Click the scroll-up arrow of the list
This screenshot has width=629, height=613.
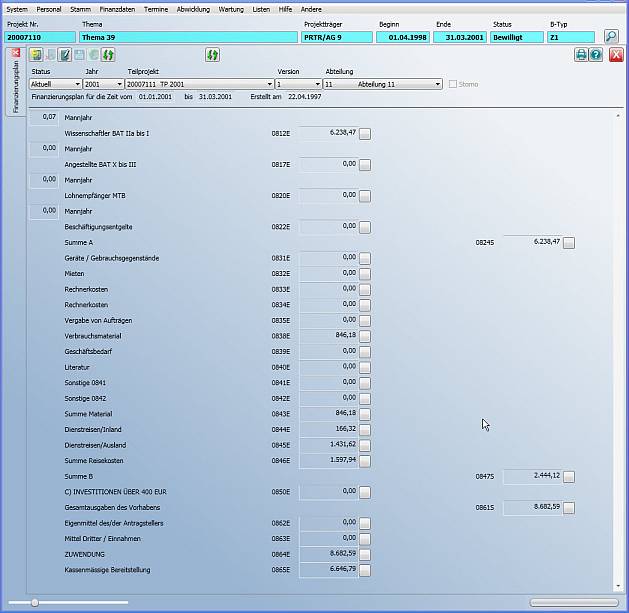click(618, 116)
